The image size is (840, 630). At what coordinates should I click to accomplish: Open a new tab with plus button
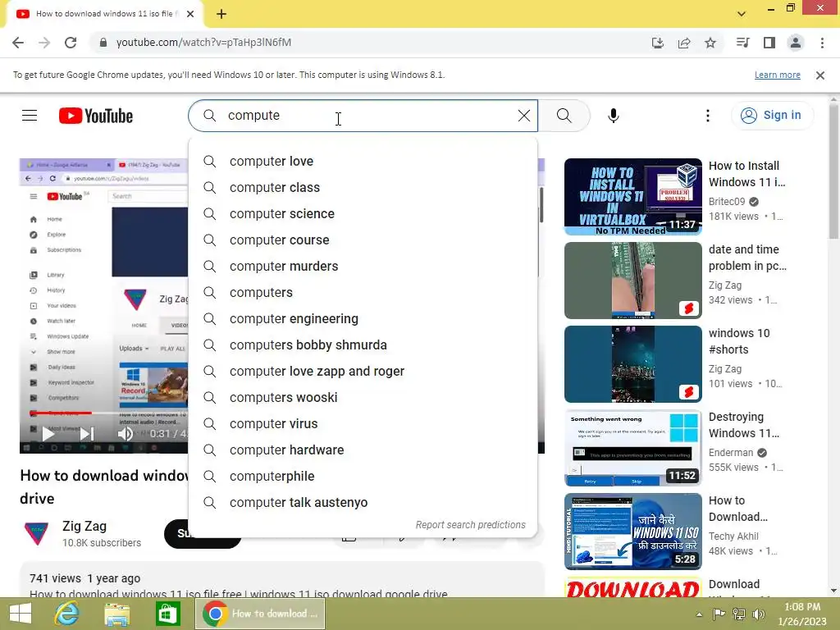[221, 15]
